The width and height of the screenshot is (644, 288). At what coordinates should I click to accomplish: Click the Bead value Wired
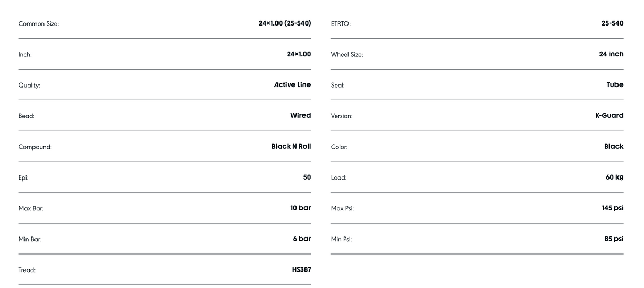[x=300, y=116]
